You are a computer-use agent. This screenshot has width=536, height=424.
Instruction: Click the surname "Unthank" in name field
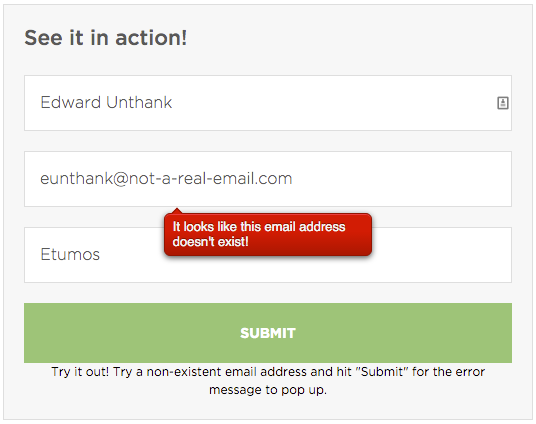pos(139,102)
